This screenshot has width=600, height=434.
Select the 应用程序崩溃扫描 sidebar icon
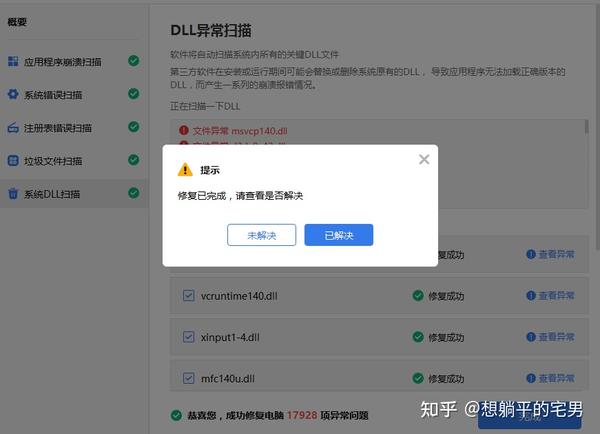click(13, 61)
